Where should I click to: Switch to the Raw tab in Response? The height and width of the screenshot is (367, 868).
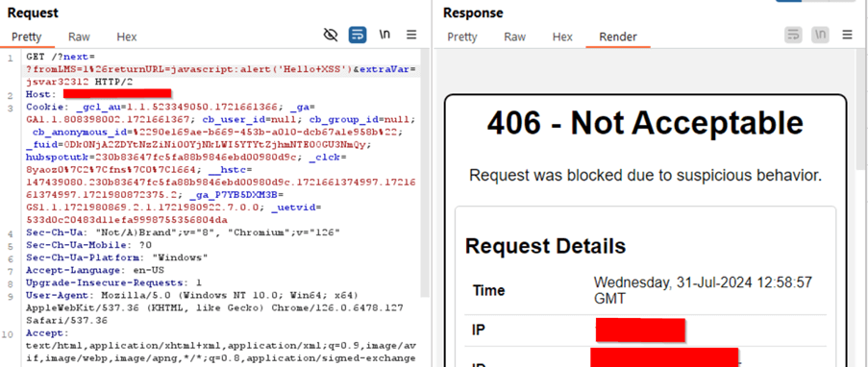515,37
